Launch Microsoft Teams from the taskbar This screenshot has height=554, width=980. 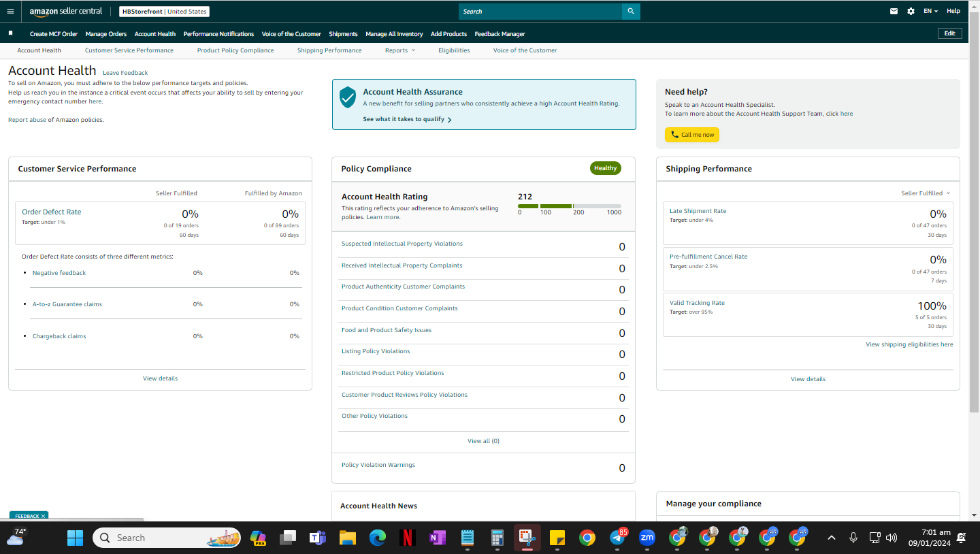coord(318,538)
